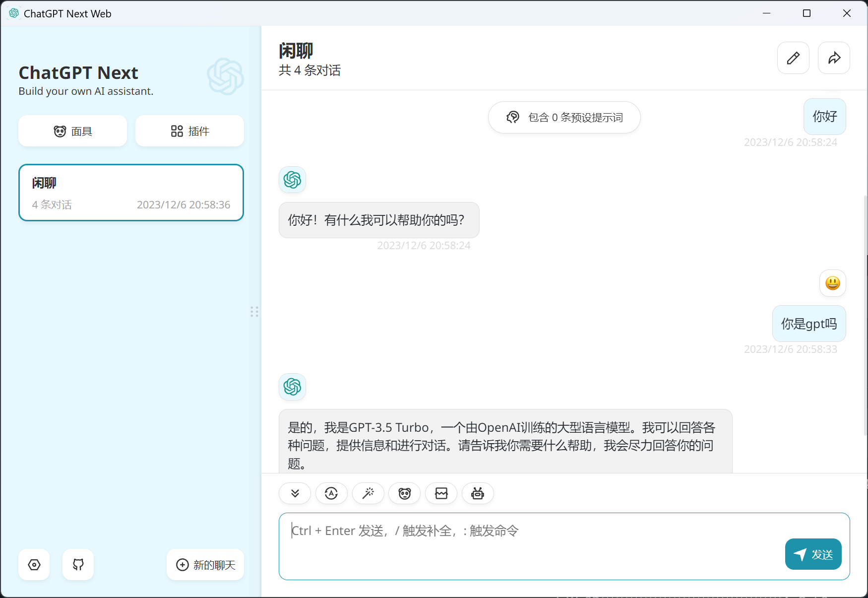Close the ChatGPT Next Web window
Screen dimensions: 868x598
847,13
